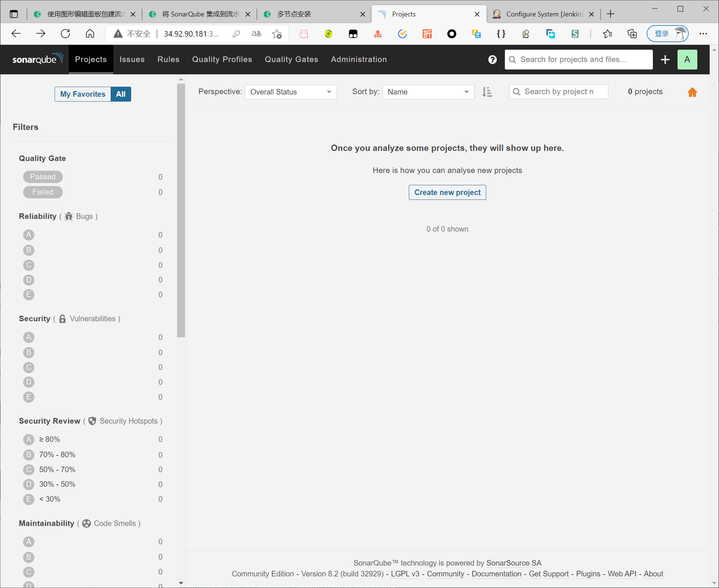Viewport: 719px width, 588px height.
Task: Open browser collections icon
Action: [632, 34]
